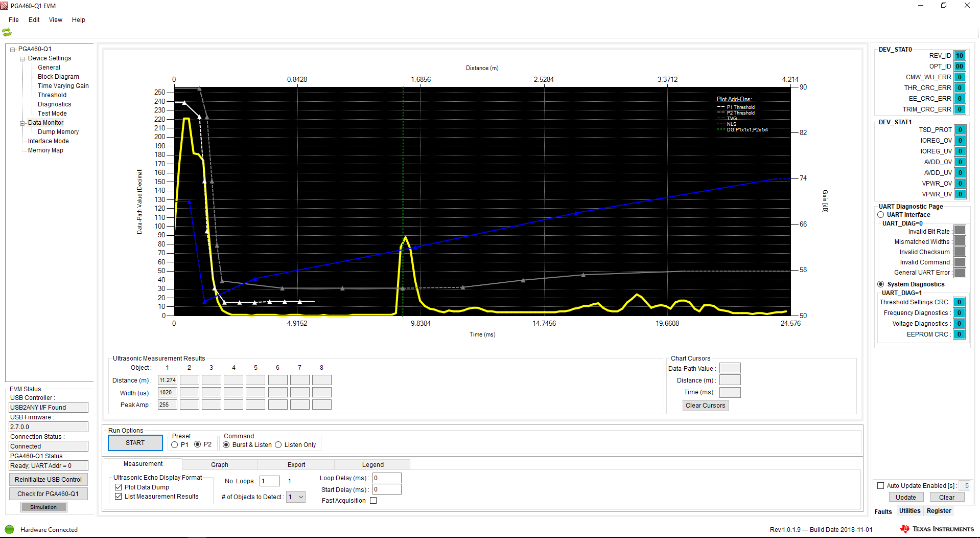Viewport: 980px width, 538px height.
Task: Click the Threshold Settings CRC indicator
Action: [960, 302]
